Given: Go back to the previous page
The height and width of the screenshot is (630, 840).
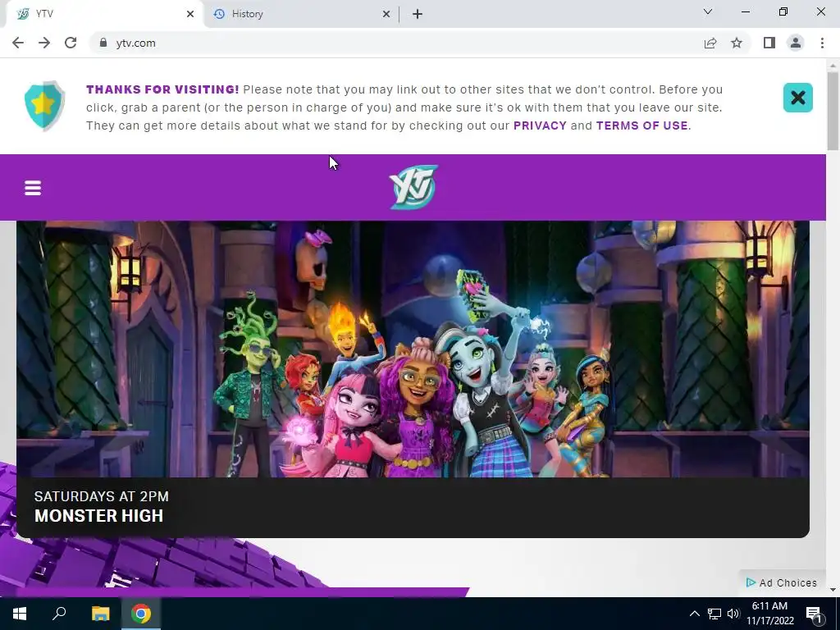Looking at the screenshot, I should click(x=18, y=43).
